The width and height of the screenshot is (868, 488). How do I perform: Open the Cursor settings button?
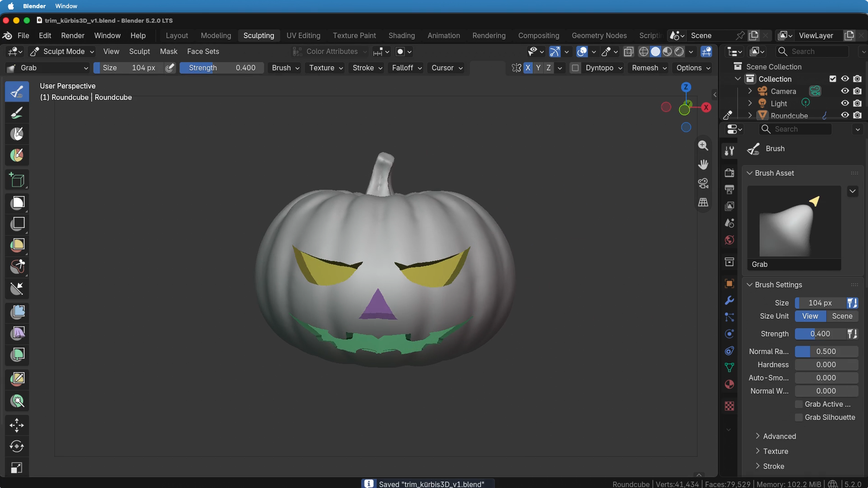click(x=447, y=68)
